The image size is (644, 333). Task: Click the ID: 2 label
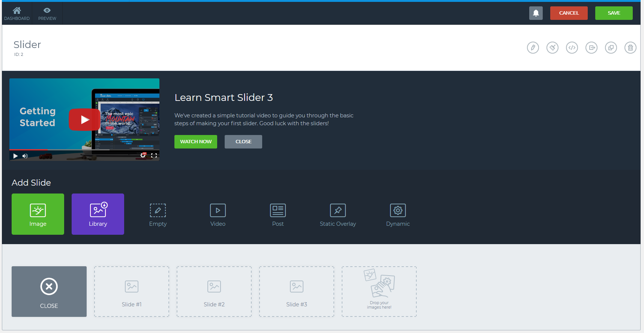tap(19, 54)
